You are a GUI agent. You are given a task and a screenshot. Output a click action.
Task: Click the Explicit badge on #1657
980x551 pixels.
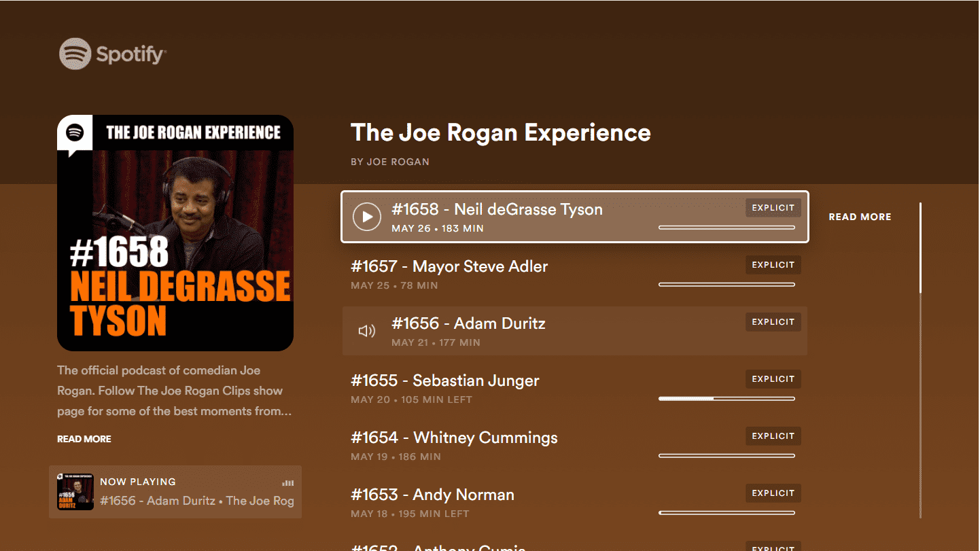coord(773,265)
